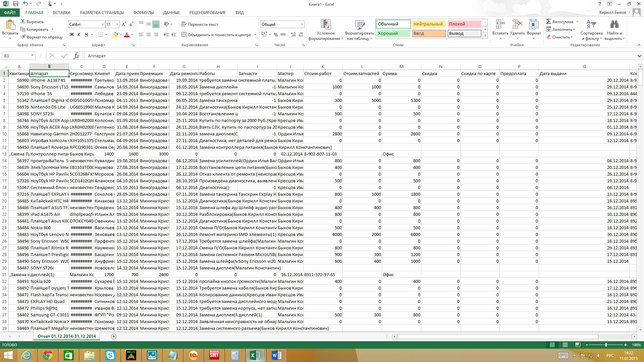Click the Skype icon in taskbar
The width and height of the screenshot is (644, 362).
pos(110,355)
